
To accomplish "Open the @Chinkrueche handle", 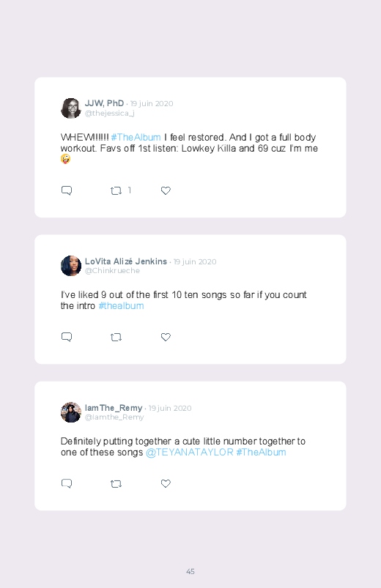I will [112, 270].
